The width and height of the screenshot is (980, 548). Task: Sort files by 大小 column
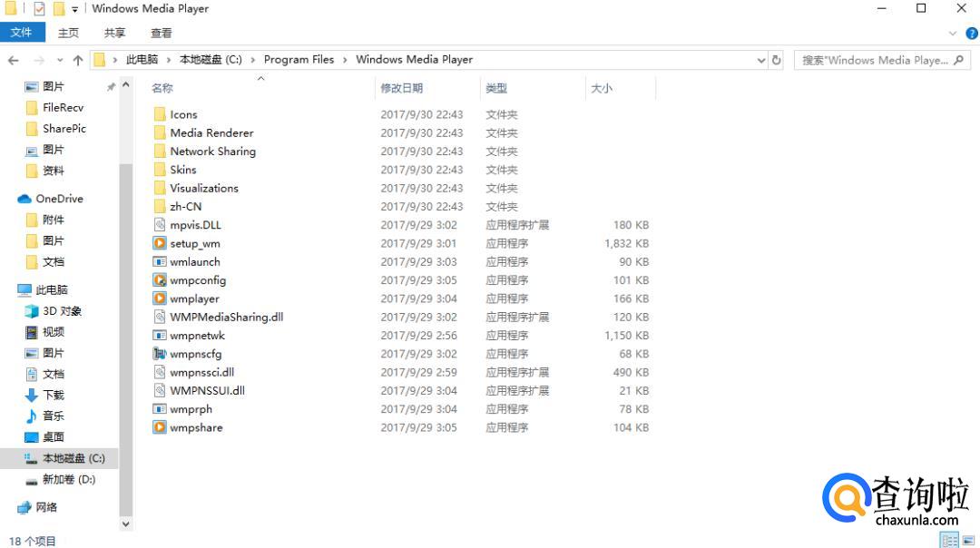click(x=602, y=88)
